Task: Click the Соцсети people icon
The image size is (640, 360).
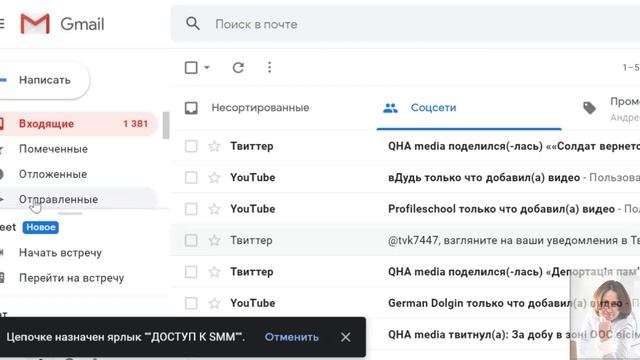Action: point(390,108)
